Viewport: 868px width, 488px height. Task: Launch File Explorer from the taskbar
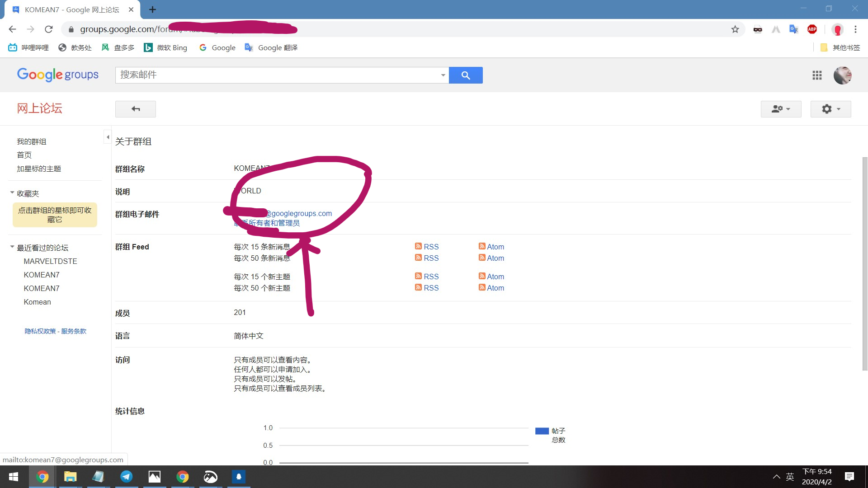[70, 477]
